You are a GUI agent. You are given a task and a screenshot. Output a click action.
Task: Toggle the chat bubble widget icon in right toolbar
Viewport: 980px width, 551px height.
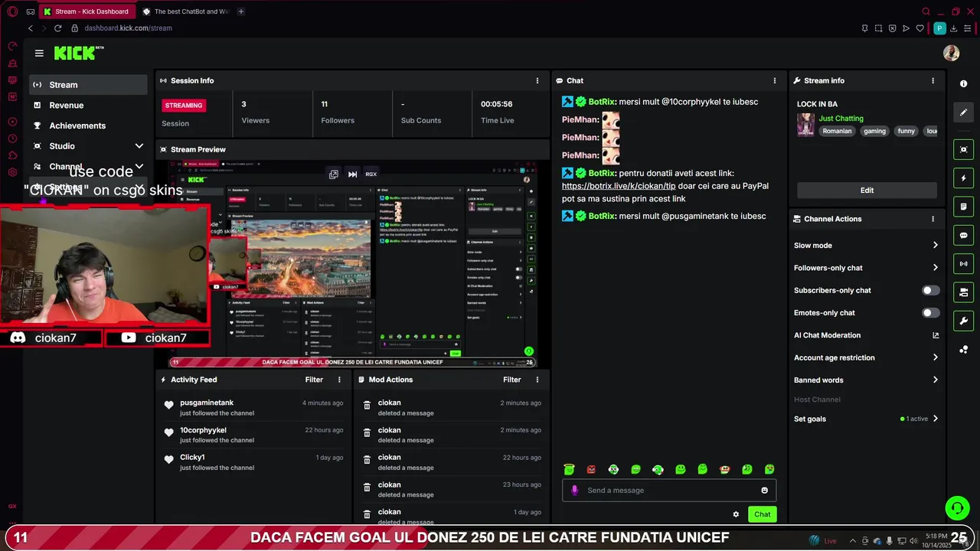click(x=963, y=235)
